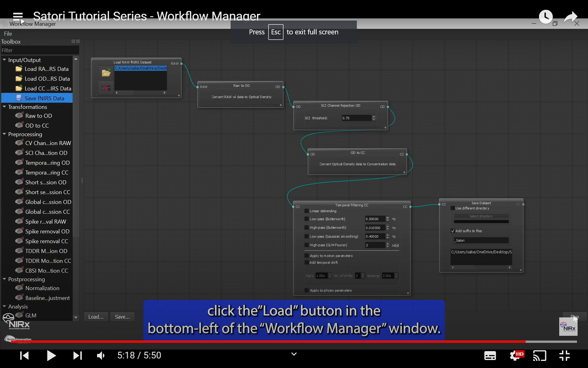
Task: Toggle Add suffix to files checkbox
Action: point(453,231)
